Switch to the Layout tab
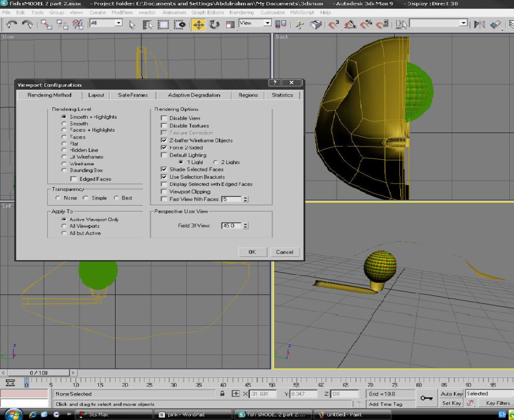 (x=96, y=95)
